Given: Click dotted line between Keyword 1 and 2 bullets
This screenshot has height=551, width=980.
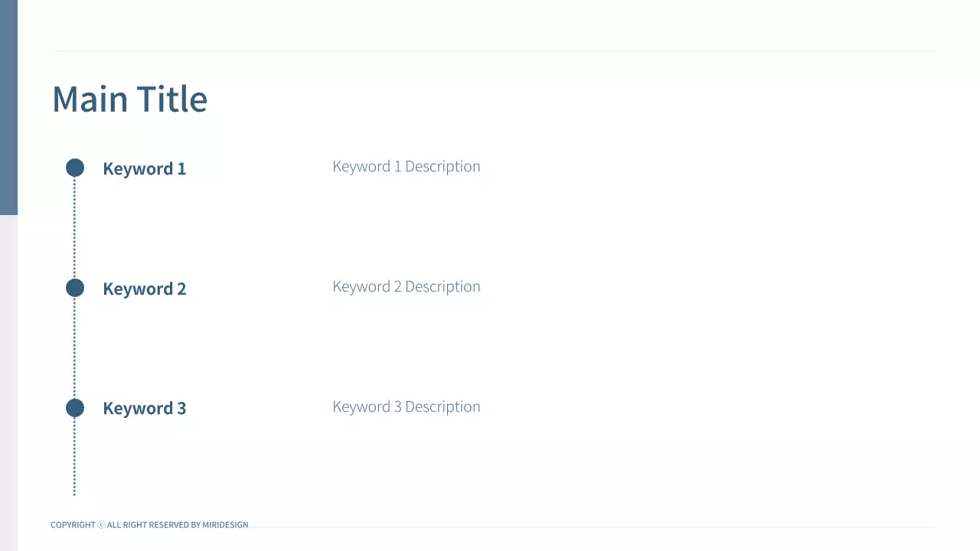Looking at the screenshot, I should coord(74,228).
